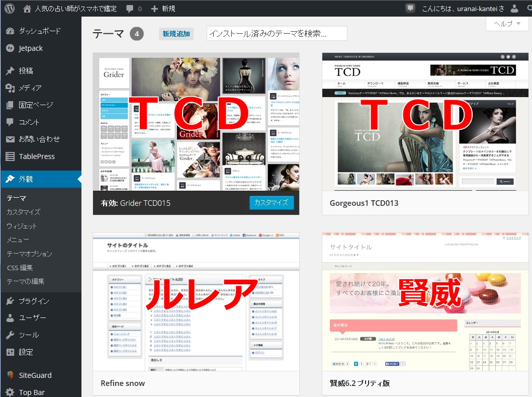This screenshot has height=397, width=532.
Task: Open お問い合わせ menu item
Action: [41, 139]
